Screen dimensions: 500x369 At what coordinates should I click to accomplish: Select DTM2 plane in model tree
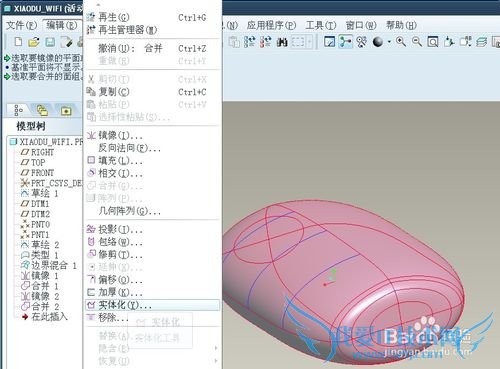[35, 214]
